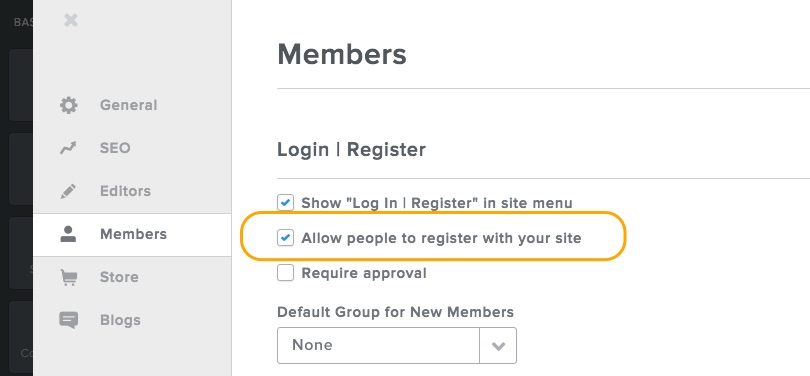The width and height of the screenshot is (810, 376).
Task: Click the Require approval label text
Action: 364,273
